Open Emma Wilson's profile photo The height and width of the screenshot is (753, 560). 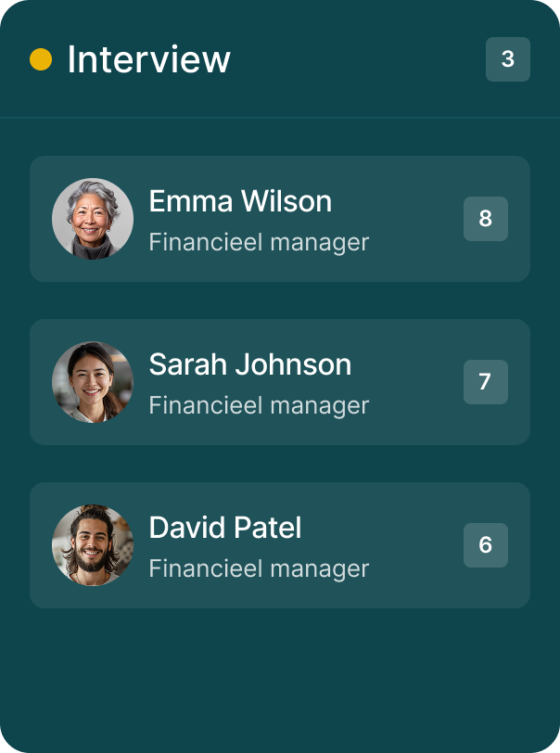pyautogui.click(x=93, y=219)
